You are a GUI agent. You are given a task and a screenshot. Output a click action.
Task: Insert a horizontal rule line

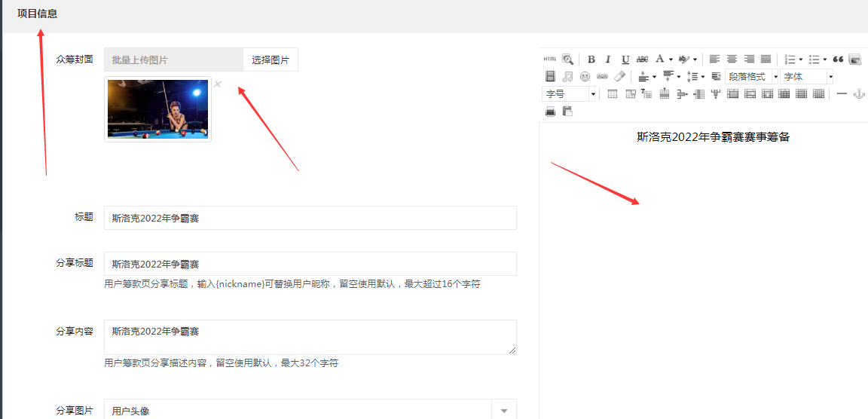[x=842, y=93]
